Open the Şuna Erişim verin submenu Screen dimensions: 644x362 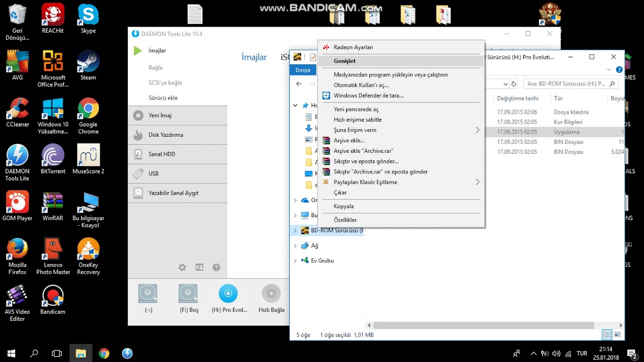[x=401, y=130]
